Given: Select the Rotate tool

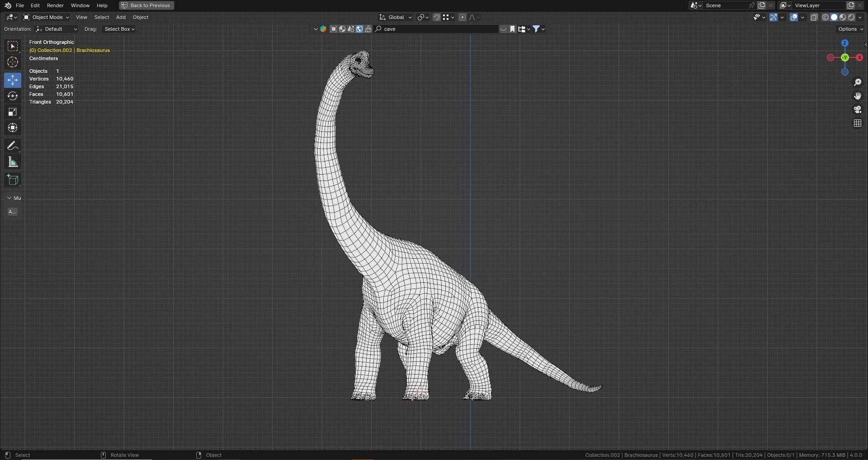Looking at the screenshot, I should pyautogui.click(x=13, y=96).
